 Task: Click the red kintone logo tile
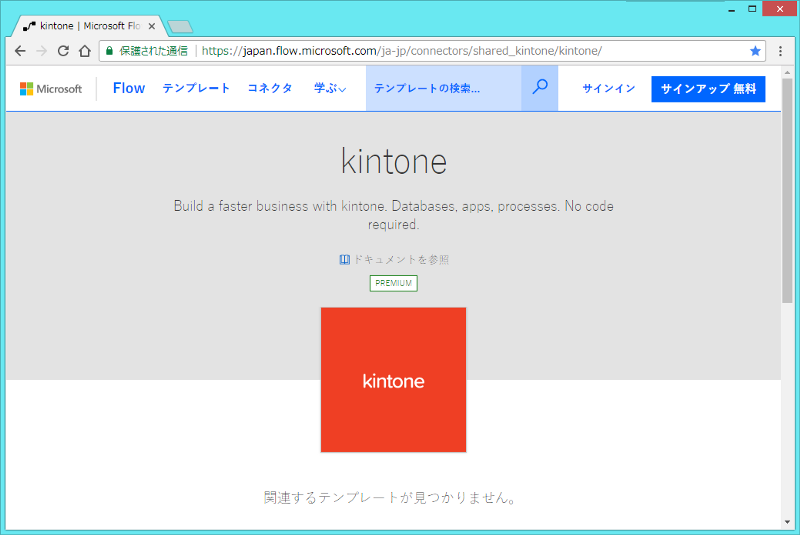[x=393, y=380]
